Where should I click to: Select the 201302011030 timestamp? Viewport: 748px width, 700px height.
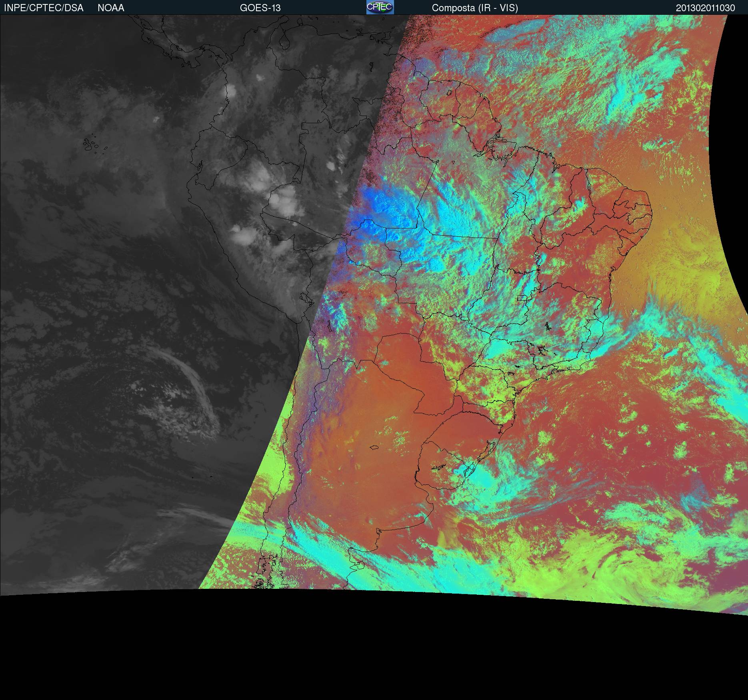click(x=706, y=8)
